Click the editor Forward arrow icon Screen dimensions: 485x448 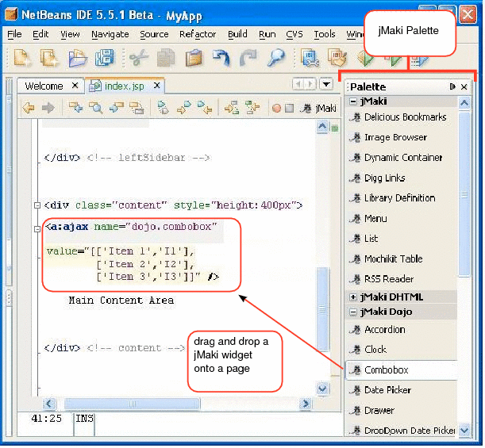(x=48, y=108)
